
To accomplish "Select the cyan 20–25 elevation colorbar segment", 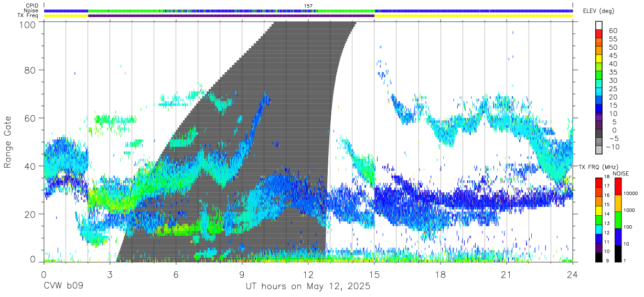I will [x=599, y=93].
